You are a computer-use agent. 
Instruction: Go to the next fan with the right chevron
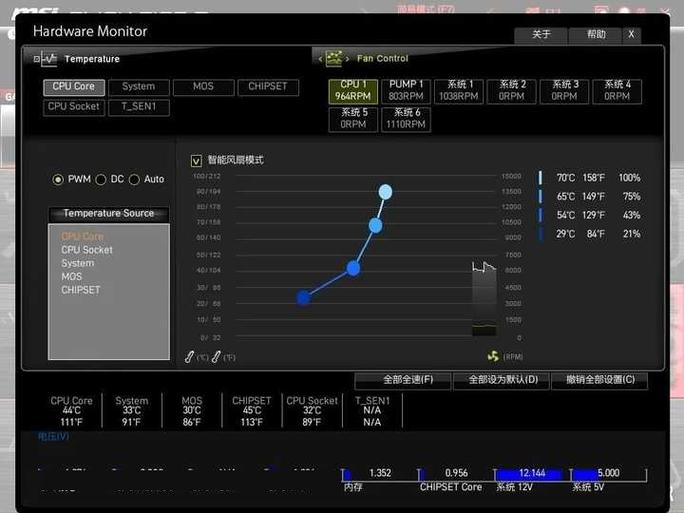[347, 59]
